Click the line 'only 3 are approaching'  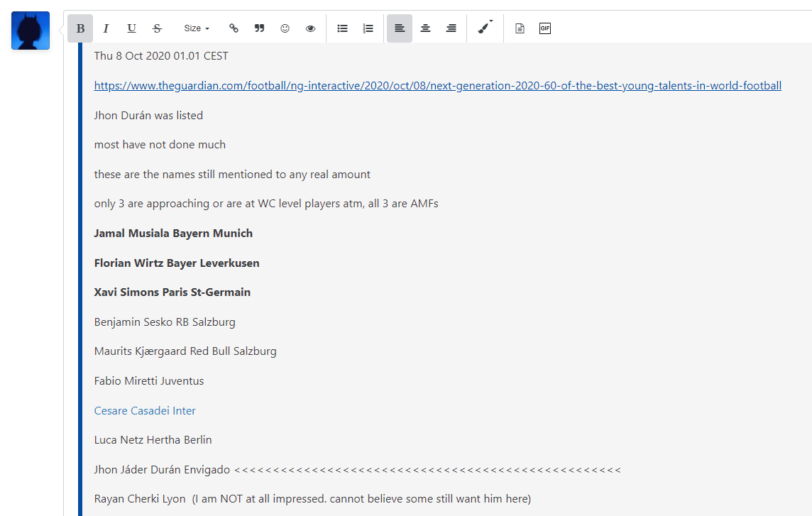point(266,204)
